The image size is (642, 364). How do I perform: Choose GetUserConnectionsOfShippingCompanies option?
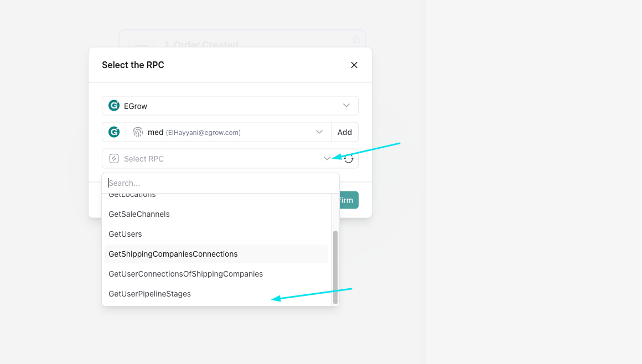216,274
